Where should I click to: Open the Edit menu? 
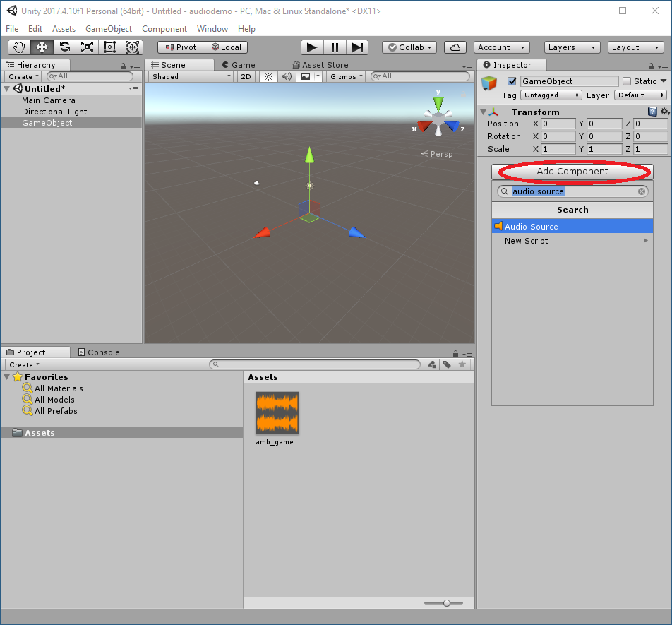(35, 29)
